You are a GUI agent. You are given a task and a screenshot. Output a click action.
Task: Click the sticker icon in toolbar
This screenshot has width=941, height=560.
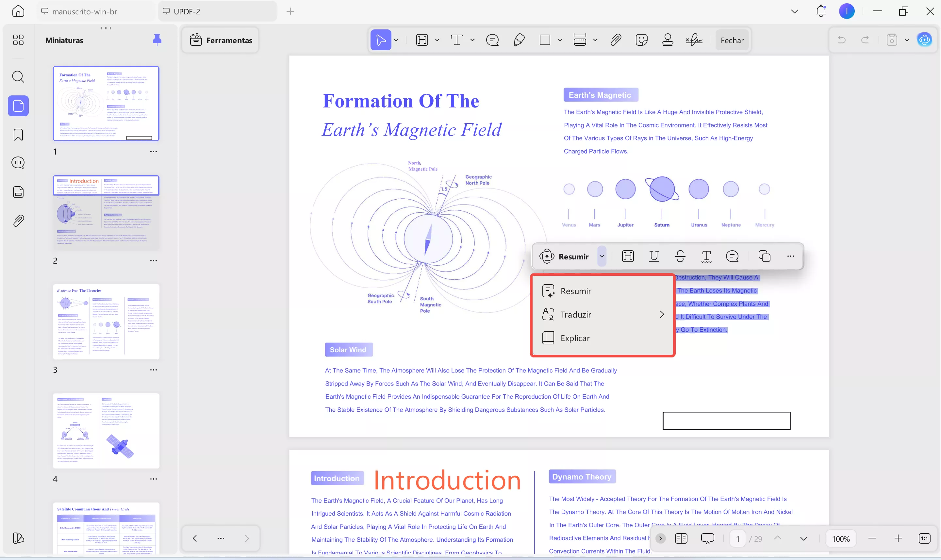tap(641, 40)
